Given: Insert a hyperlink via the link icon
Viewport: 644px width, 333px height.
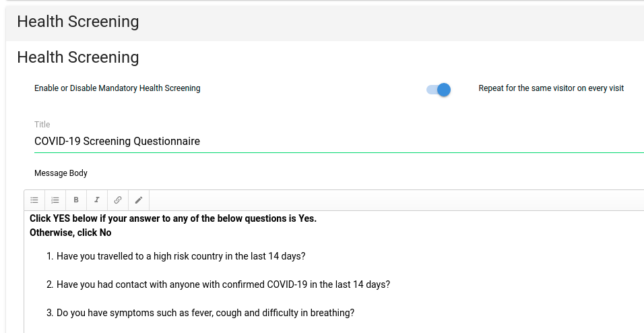Looking at the screenshot, I should click(x=118, y=200).
